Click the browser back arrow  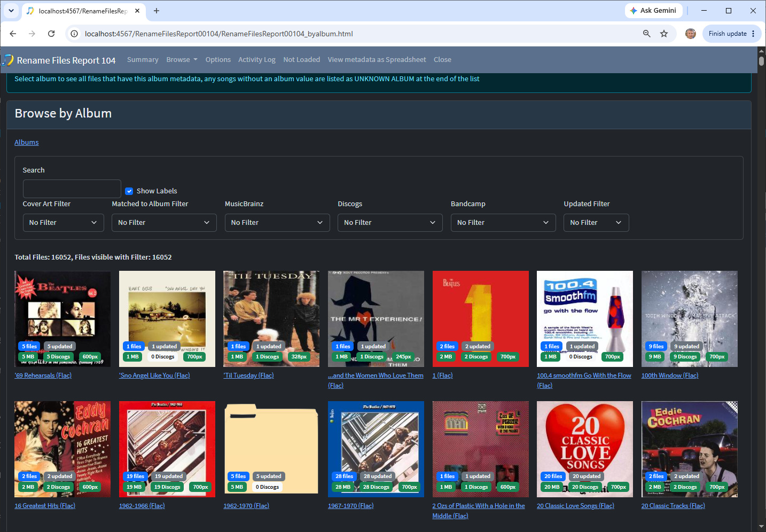(13, 34)
